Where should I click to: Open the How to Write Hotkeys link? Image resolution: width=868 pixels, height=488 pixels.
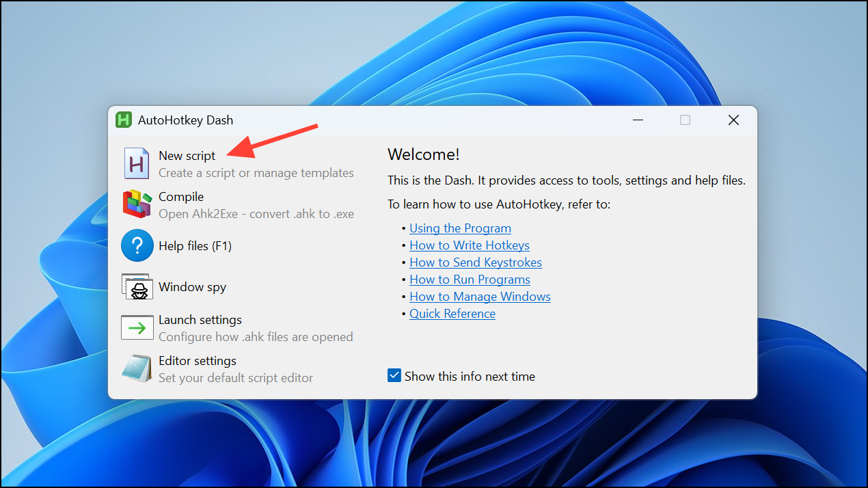coord(470,245)
